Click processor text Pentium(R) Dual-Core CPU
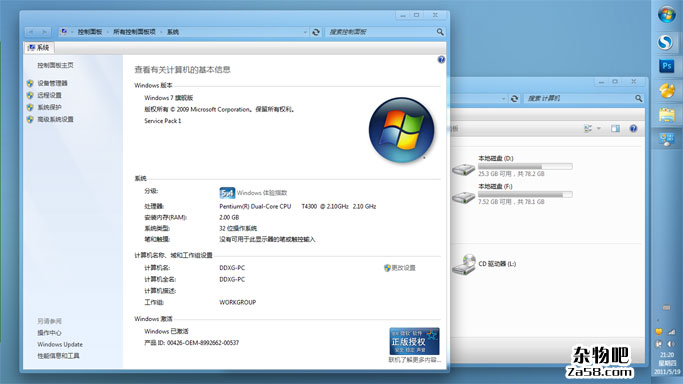Screen dimensions: 683x384 255,206
